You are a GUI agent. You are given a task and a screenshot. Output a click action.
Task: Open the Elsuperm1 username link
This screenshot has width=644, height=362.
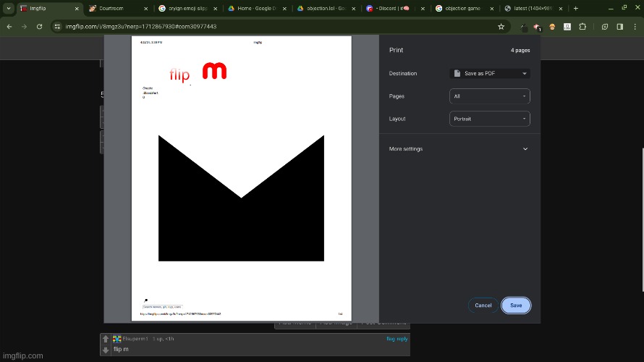135,339
